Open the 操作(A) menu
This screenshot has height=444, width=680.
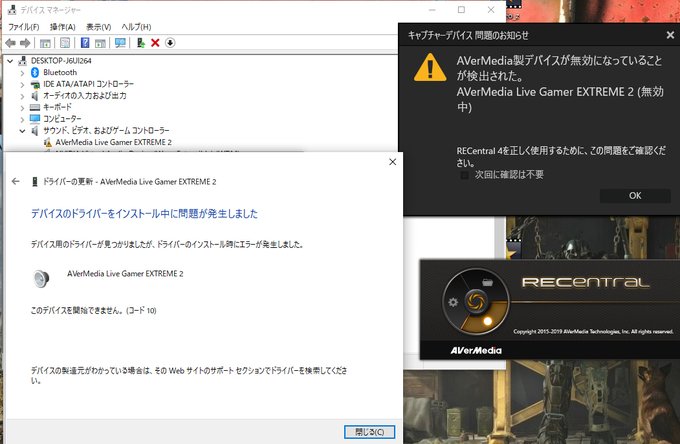[x=62, y=27]
